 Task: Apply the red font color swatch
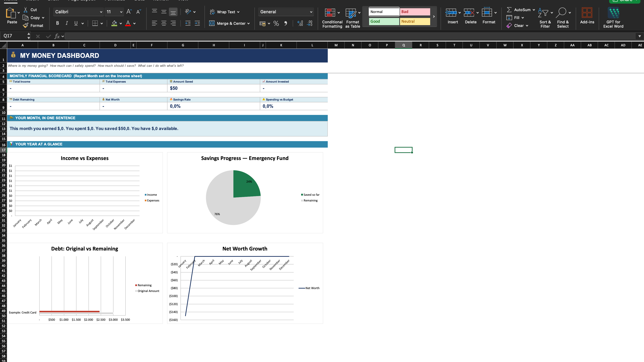[128, 23]
